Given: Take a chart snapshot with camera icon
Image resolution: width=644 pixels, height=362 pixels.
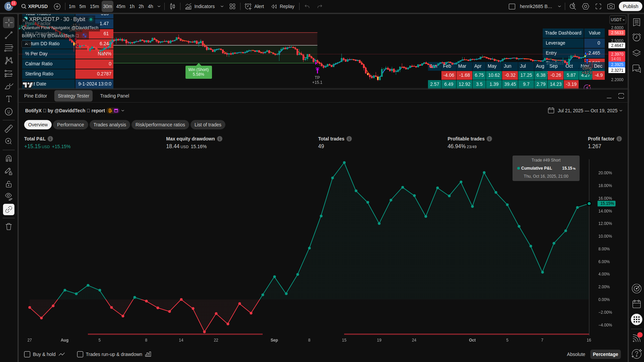Looking at the screenshot, I should coord(611,6).
